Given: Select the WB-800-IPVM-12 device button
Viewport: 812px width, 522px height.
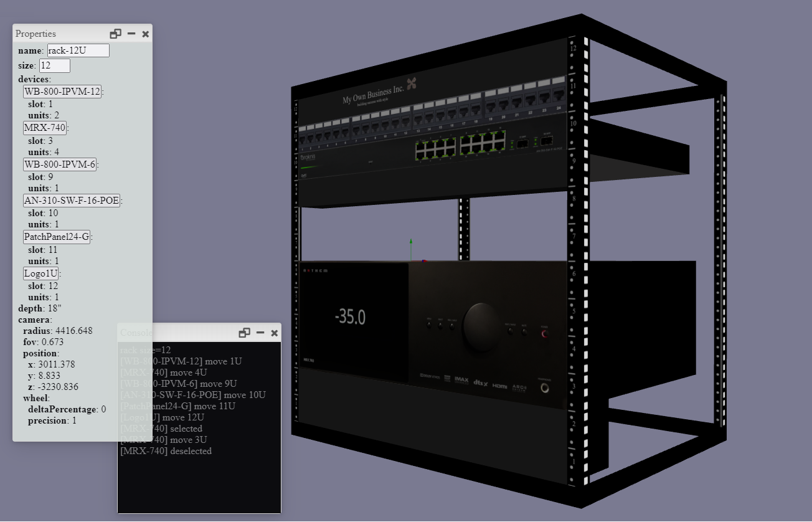Looking at the screenshot, I should pyautogui.click(x=62, y=92).
